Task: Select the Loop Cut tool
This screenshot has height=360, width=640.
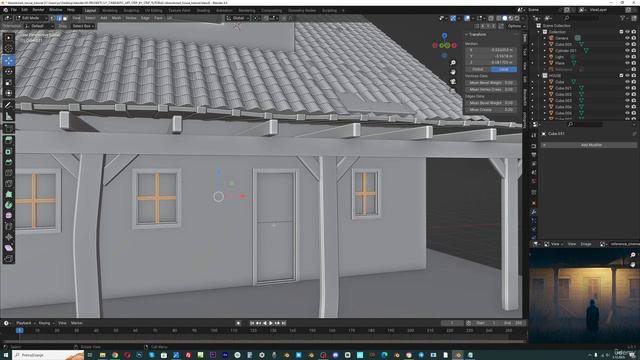Action: (9, 173)
